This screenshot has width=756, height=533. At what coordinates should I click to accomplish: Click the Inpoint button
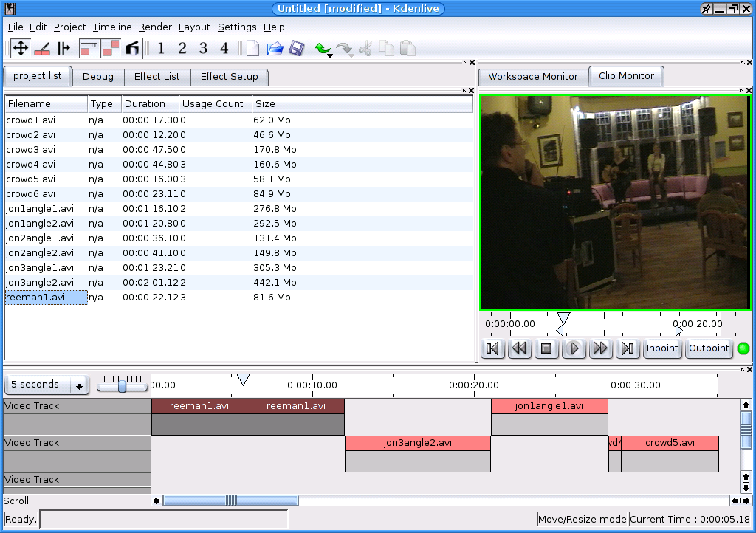point(661,348)
